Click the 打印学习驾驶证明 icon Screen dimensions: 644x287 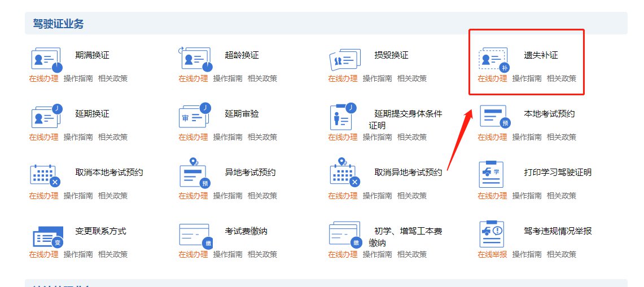[x=491, y=174]
